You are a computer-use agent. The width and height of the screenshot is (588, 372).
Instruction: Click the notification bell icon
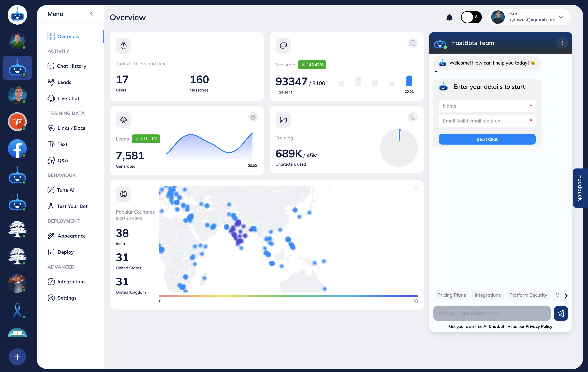click(x=449, y=17)
